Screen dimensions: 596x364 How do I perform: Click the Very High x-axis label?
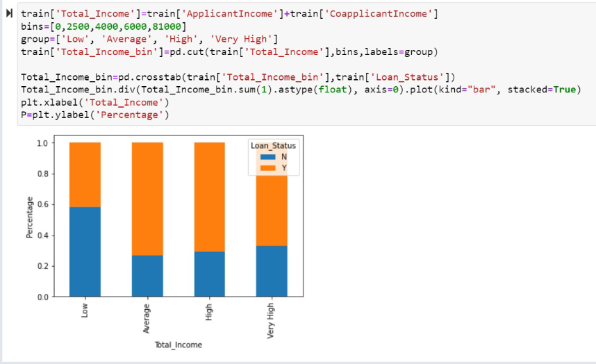[x=270, y=320]
